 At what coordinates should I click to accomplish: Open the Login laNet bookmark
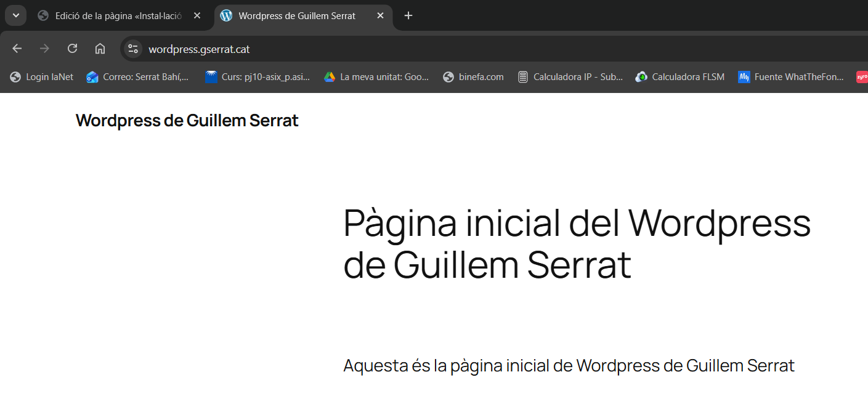pos(42,77)
